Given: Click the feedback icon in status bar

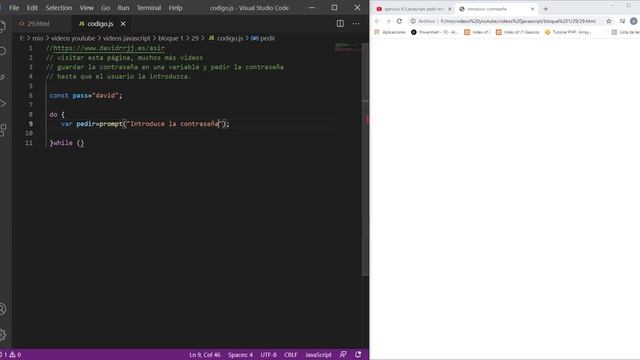Looking at the screenshot, I should pyautogui.click(x=343, y=355).
